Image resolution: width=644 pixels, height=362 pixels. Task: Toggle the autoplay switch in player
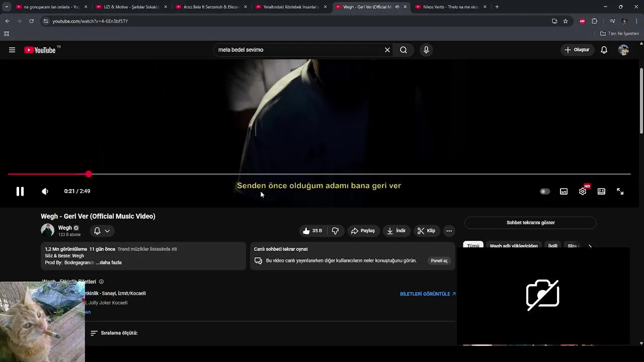pyautogui.click(x=545, y=192)
